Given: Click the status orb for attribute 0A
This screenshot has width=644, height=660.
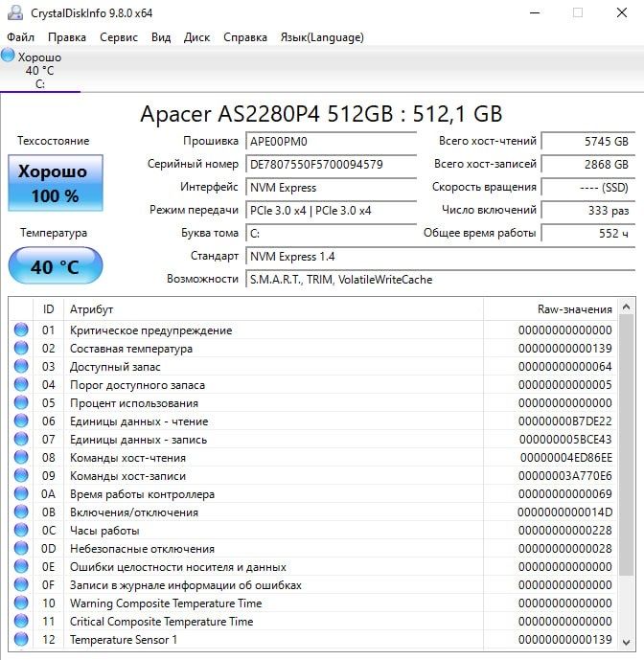Looking at the screenshot, I should pyautogui.click(x=21, y=493).
